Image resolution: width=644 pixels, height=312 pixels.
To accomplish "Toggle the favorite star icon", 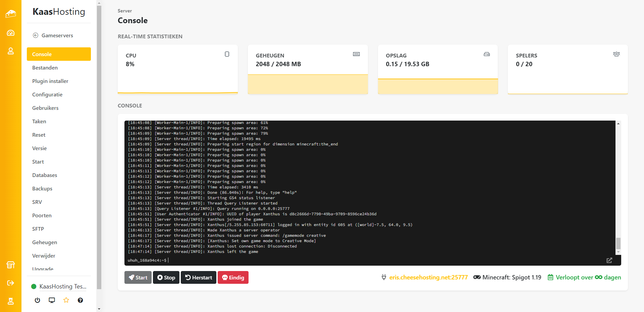I will tap(66, 300).
